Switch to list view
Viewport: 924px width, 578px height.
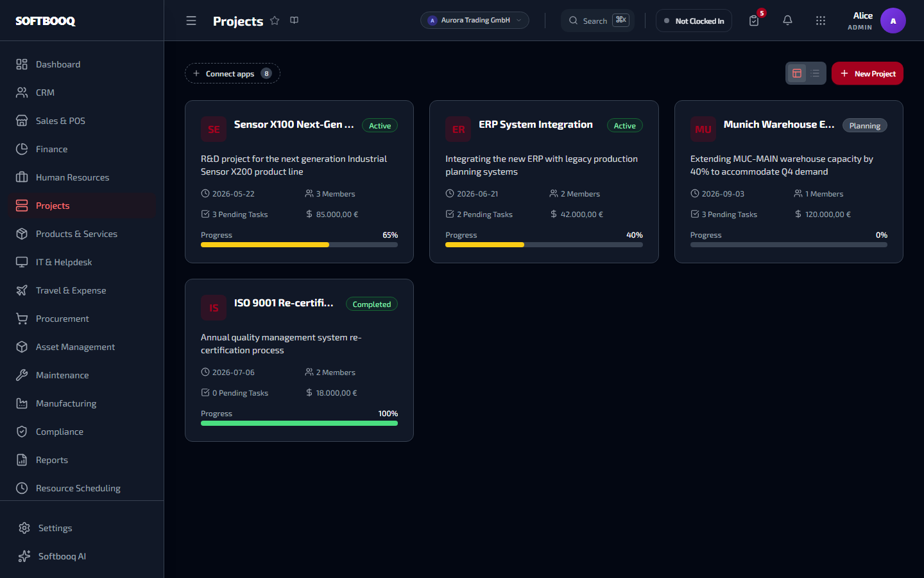[x=816, y=73]
